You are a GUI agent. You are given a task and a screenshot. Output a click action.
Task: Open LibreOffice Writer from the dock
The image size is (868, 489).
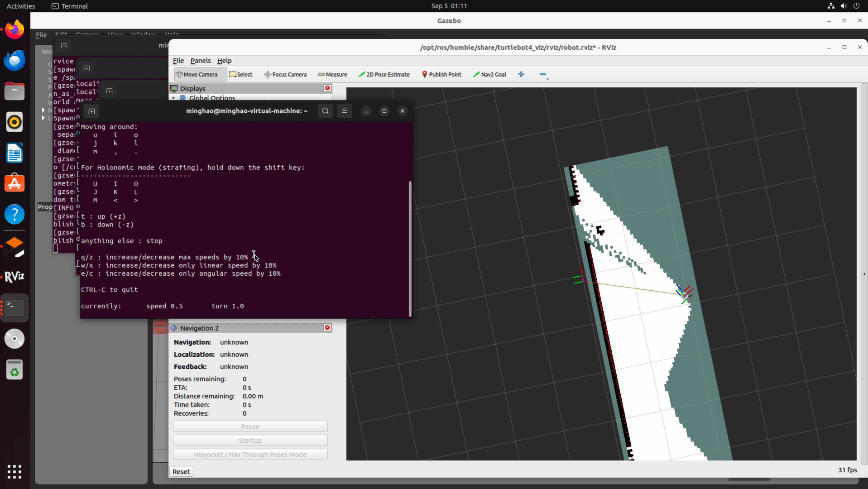click(14, 153)
